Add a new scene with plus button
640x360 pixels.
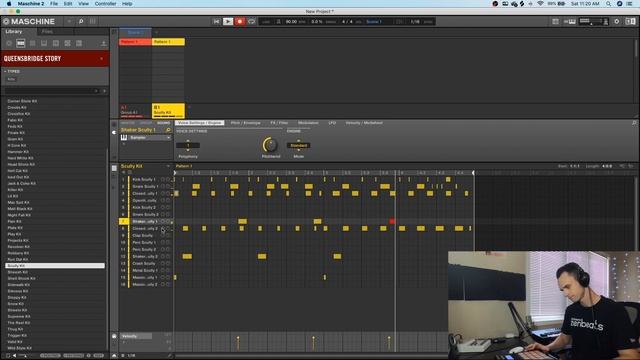click(x=156, y=32)
